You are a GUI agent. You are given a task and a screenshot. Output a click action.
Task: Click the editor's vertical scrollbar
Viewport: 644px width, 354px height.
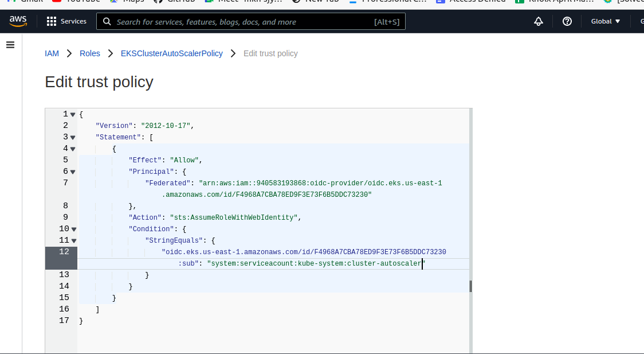(470, 230)
